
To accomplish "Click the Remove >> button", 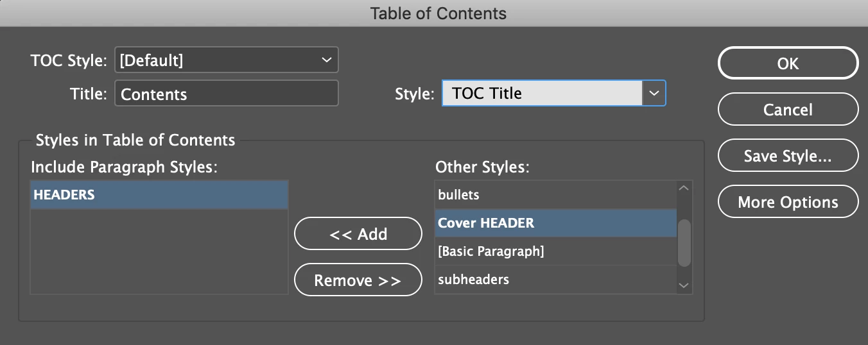I will (358, 280).
